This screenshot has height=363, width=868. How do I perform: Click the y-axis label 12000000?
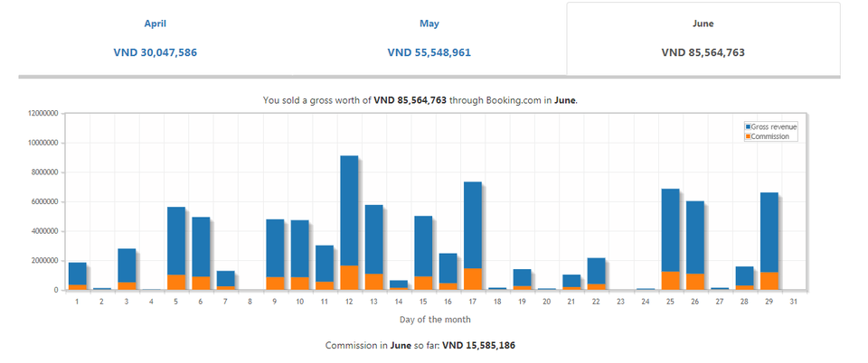pos(42,113)
